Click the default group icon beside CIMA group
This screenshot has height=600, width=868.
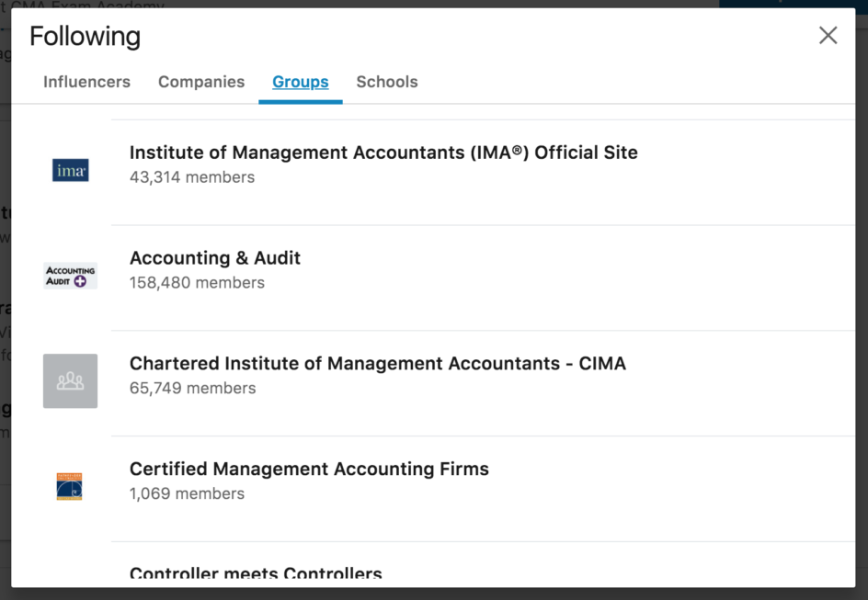[x=70, y=380]
